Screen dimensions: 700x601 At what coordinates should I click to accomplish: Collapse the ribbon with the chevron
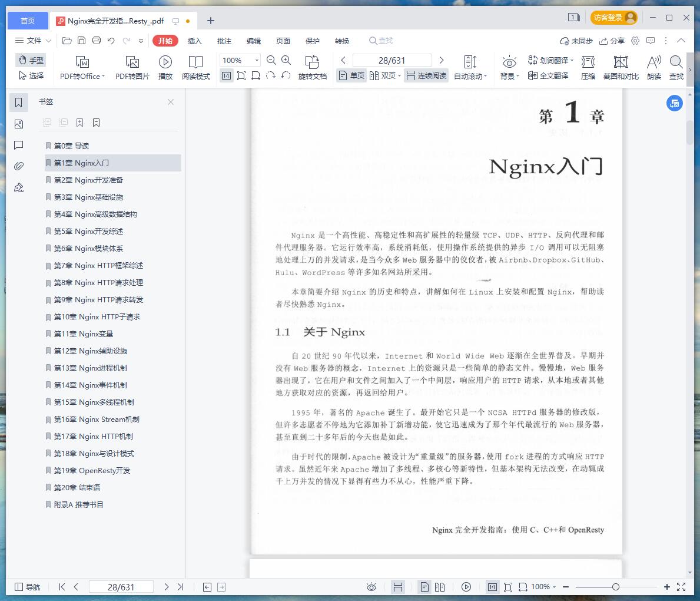[681, 41]
